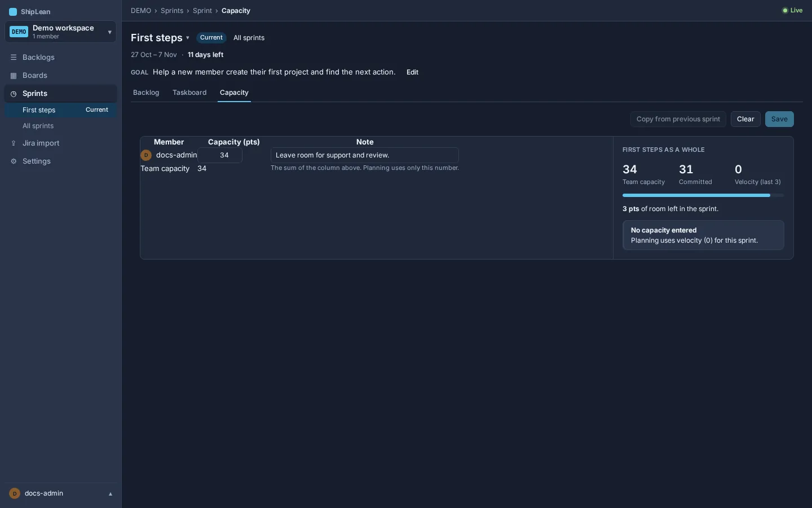The image size is (812, 508).
Task: Click the ShipLean logo icon
Action: (13, 12)
